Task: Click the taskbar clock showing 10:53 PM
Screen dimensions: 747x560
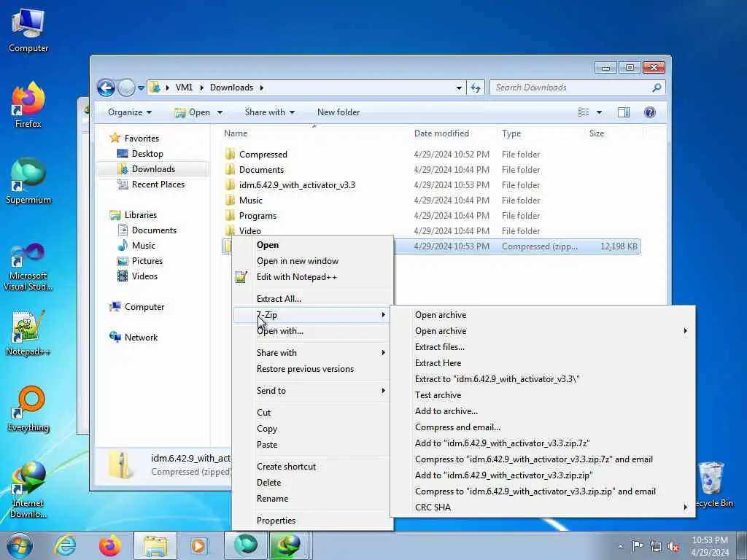Action: [x=710, y=546]
